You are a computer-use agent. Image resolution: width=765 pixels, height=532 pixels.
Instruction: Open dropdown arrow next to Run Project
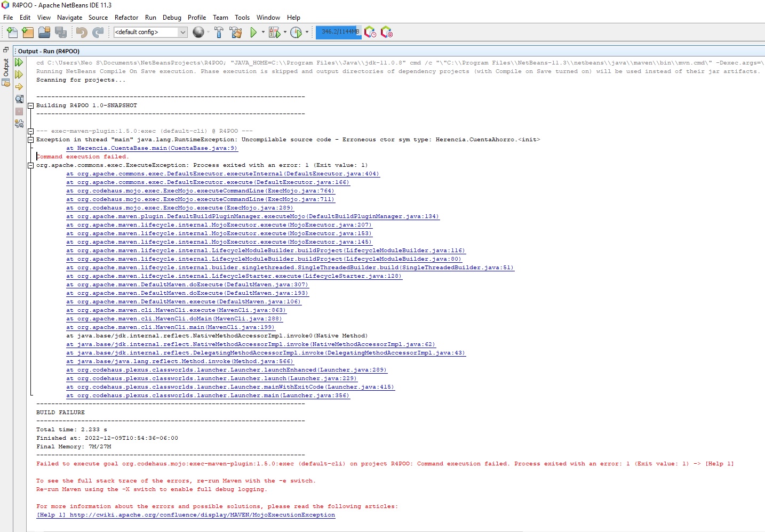coord(263,33)
